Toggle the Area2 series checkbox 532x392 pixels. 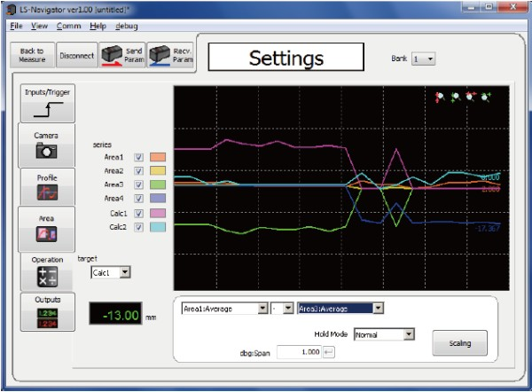(x=138, y=170)
